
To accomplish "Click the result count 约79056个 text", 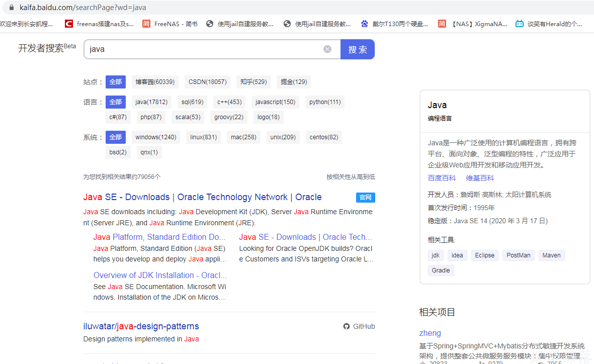I will coord(122,177).
